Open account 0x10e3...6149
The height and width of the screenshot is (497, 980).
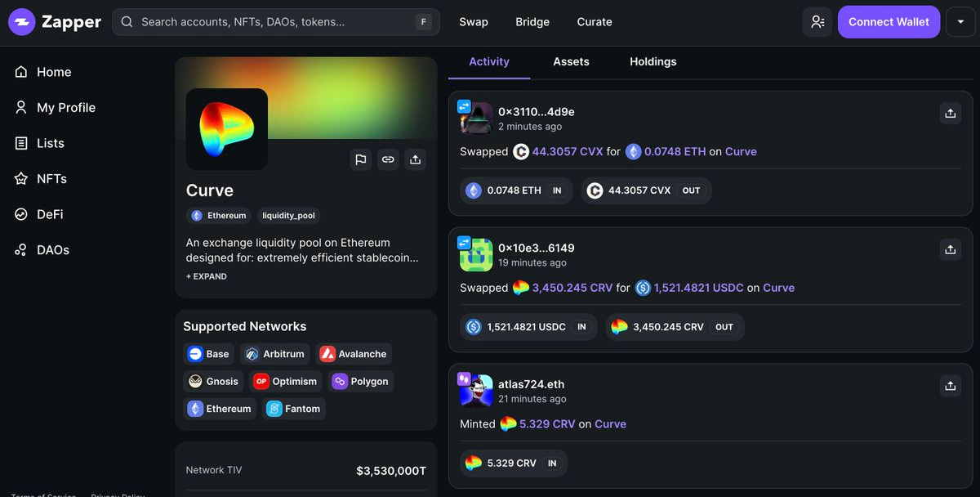tap(537, 248)
